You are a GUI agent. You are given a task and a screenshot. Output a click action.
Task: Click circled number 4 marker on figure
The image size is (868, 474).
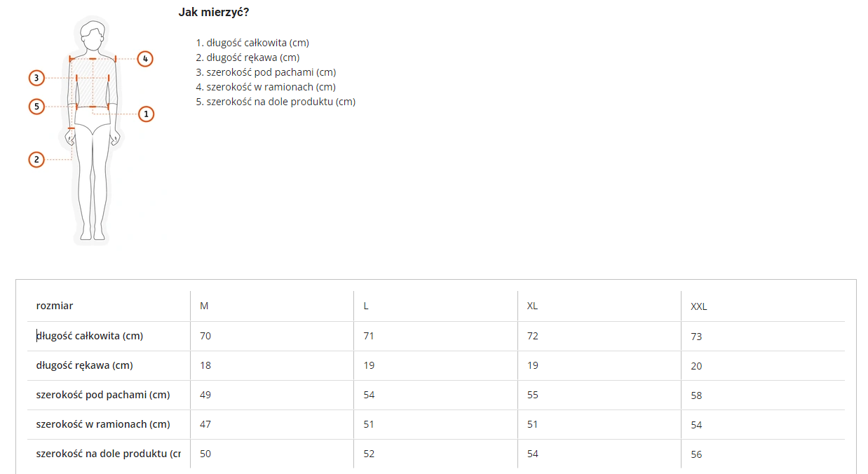[144, 59]
